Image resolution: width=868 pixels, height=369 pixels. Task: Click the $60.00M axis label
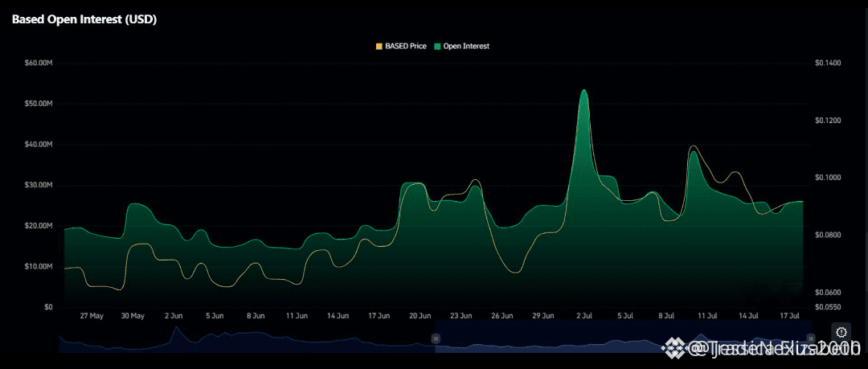[39, 64]
